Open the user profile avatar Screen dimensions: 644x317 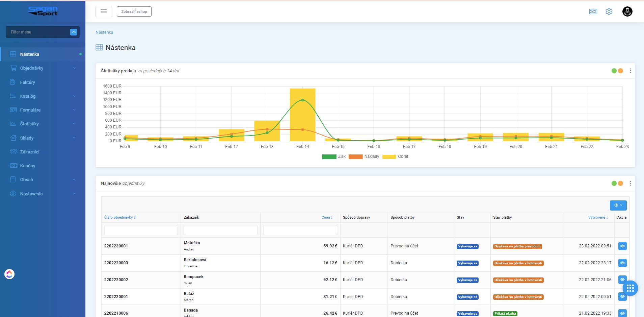pyautogui.click(x=627, y=11)
